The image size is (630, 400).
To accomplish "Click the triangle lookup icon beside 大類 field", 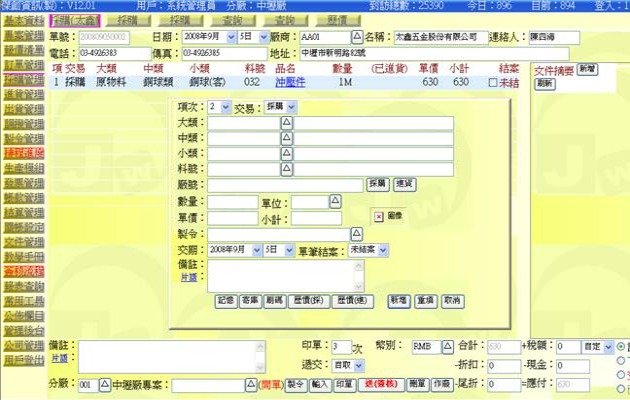I will pos(287,123).
